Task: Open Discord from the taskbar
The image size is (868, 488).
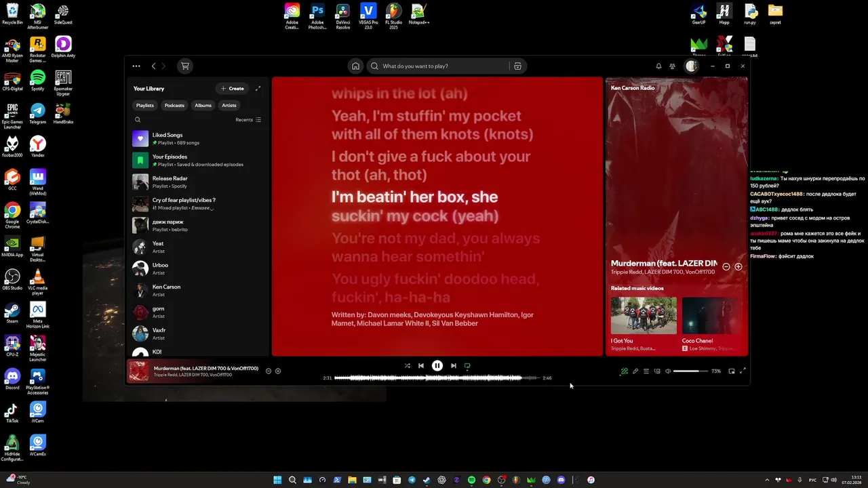Action: [561, 480]
